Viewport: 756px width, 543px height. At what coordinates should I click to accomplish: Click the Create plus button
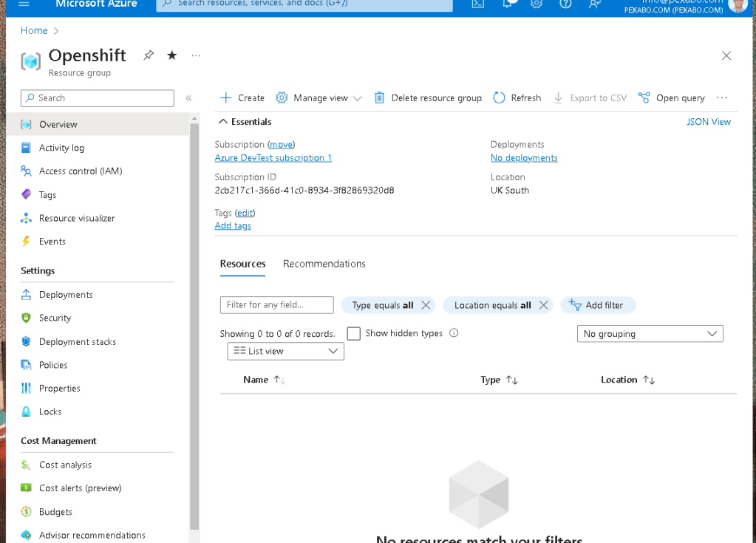(242, 98)
